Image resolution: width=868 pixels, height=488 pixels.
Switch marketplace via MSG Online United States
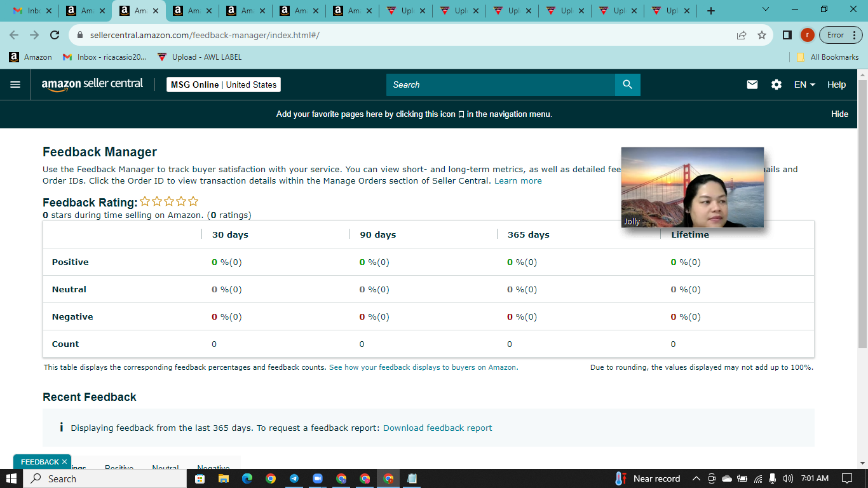click(x=224, y=85)
